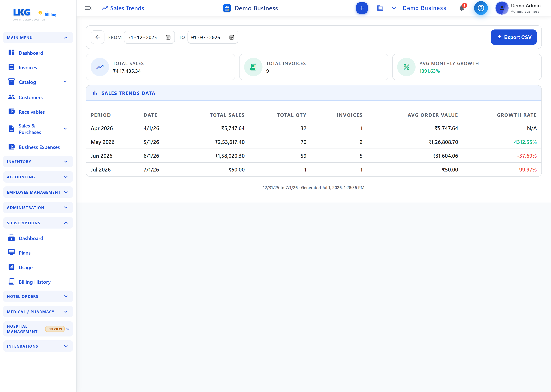The height and width of the screenshot is (392, 551).
Task: Click the Growth Rate column header
Action: [517, 115]
